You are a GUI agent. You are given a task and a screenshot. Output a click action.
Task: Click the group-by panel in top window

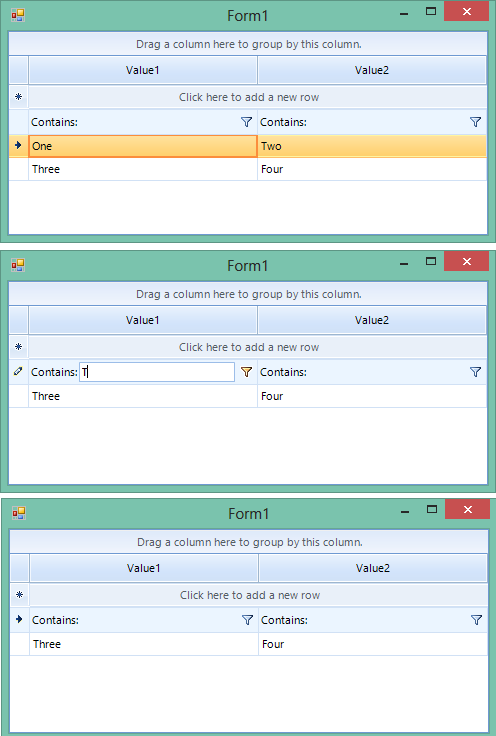[x=248, y=44]
